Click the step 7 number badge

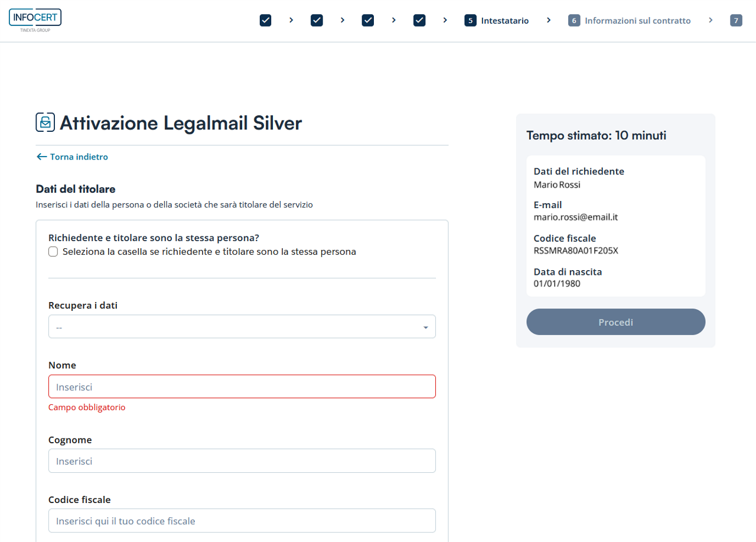tap(736, 21)
